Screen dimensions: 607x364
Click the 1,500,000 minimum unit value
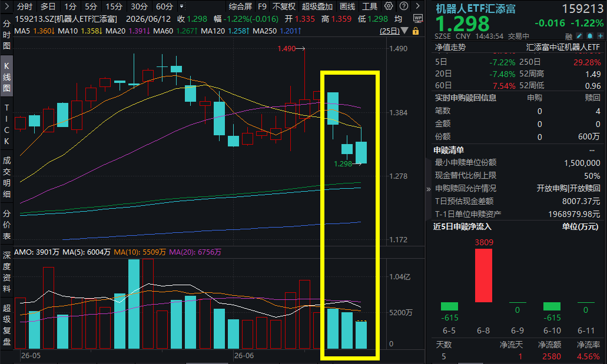(582, 163)
